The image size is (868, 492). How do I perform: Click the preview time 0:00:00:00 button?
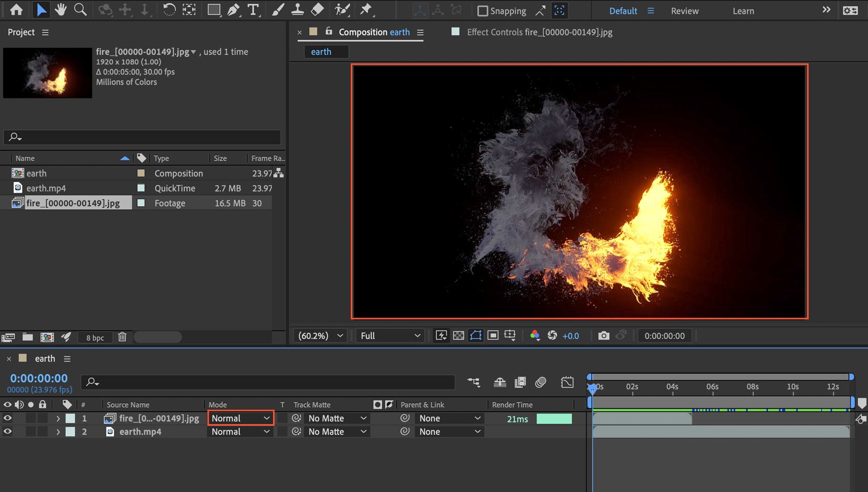click(664, 335)
